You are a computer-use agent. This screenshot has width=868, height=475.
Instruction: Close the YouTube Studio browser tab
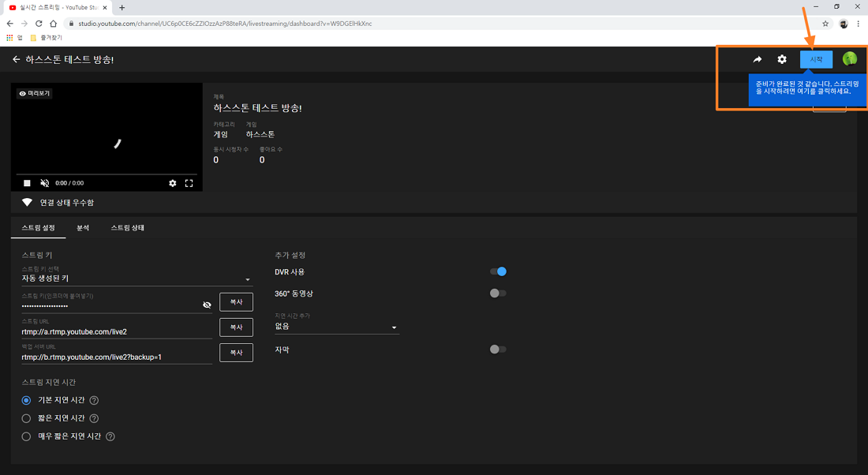[x=105, y=8]
